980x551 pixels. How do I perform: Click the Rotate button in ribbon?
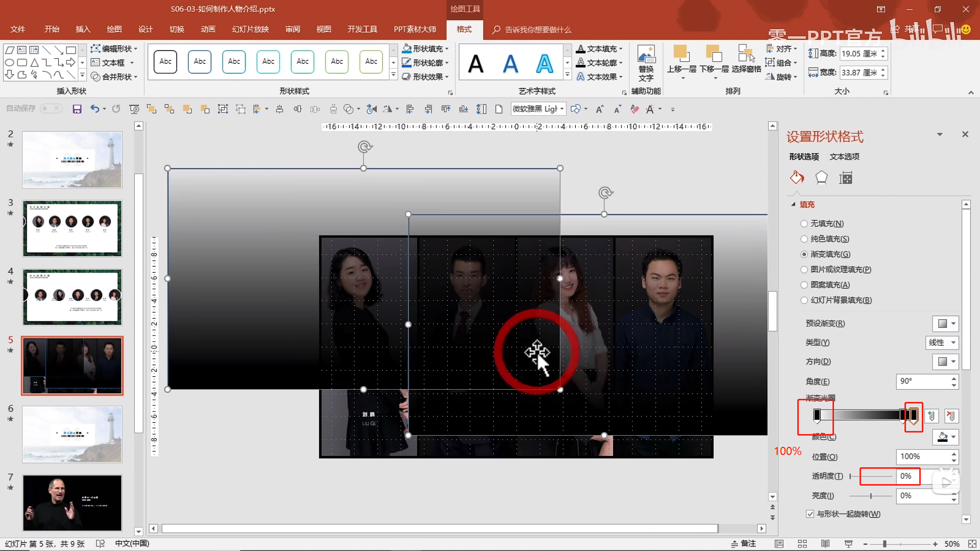781,77
